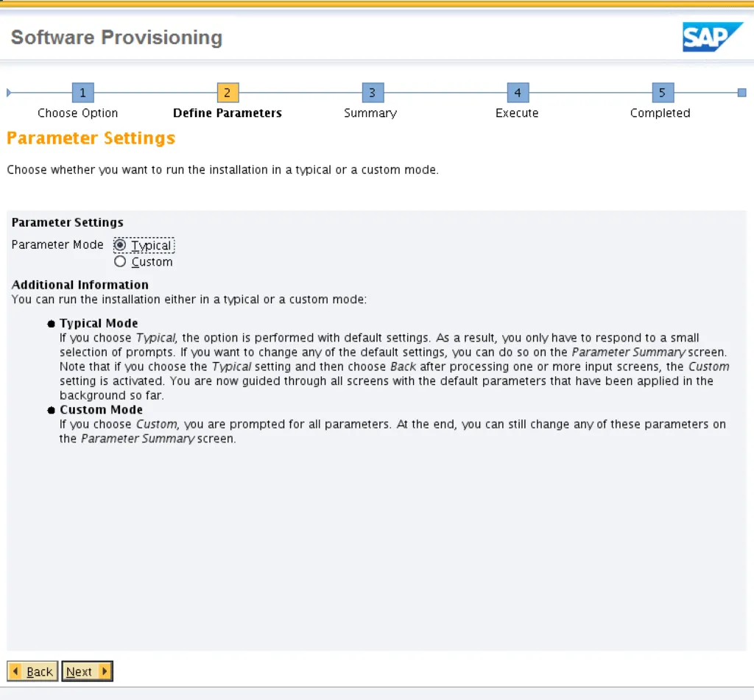Click the SAP logo
Image resolution: width=754 pixels, height=700 pixels.
pos(712,37)
